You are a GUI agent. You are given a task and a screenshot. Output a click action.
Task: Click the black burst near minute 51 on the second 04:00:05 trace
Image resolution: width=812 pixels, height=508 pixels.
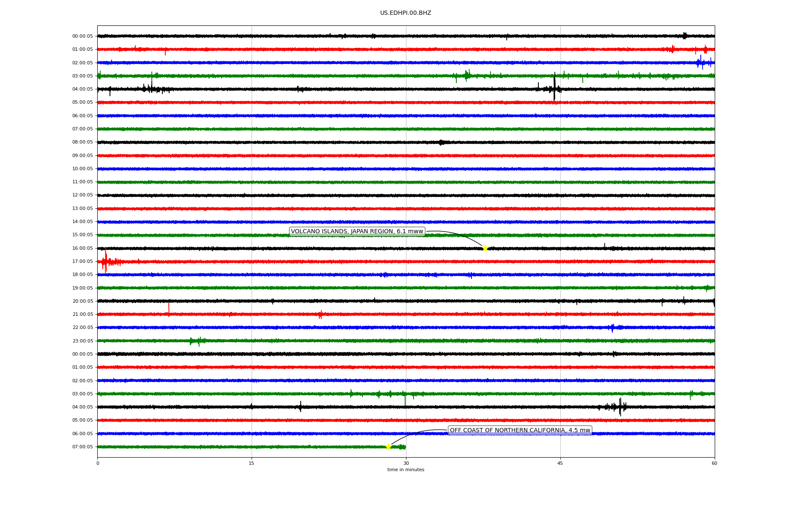point(620,407)
